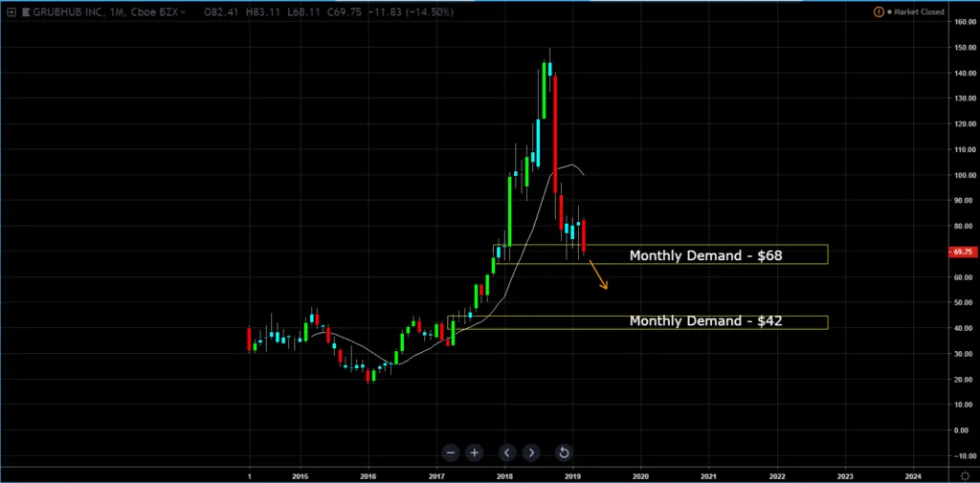Screen dimensions: 980x483
Task: Click 2018 on the time axis
Action: (x=504, y=475)
